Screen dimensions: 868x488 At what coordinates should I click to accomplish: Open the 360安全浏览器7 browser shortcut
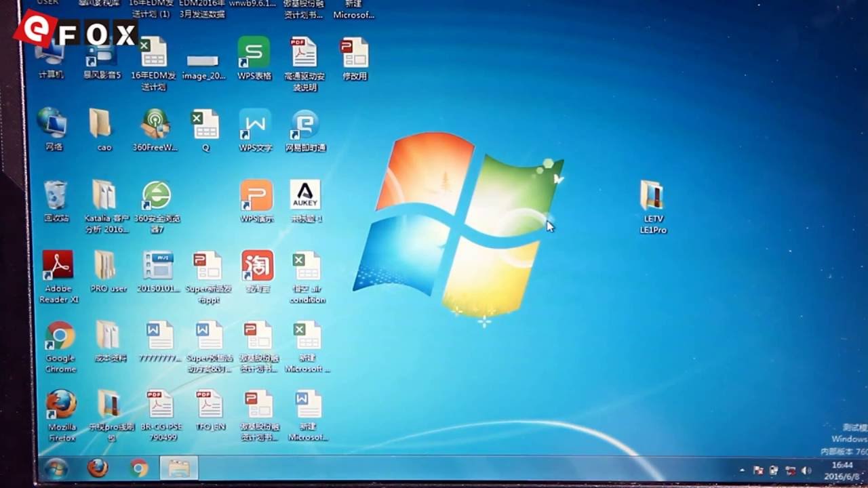(x=157, y=207)
